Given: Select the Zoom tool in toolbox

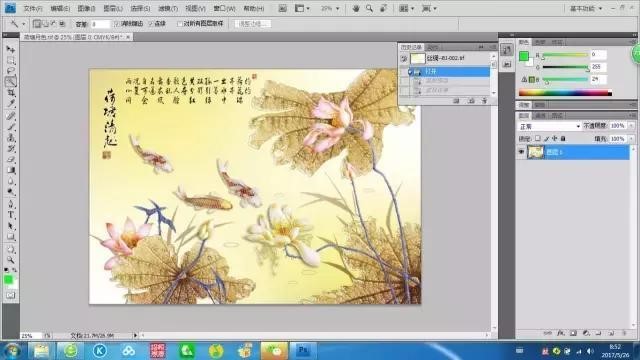Looking at the screenshot, I should (x=11, y=260).
